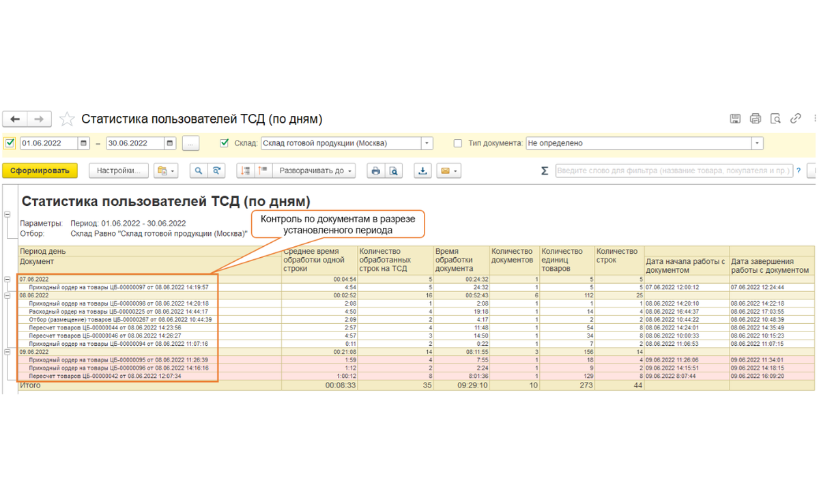
Task: Save report to file with download icon
Action: click(422, 171)
